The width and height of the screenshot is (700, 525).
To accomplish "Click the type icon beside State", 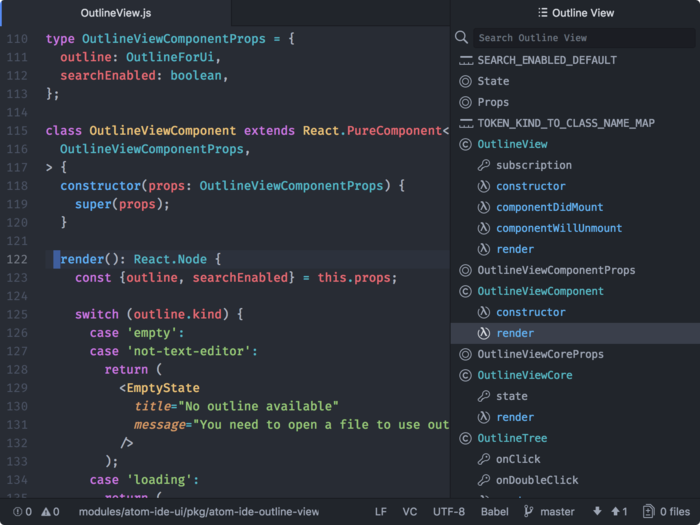I will click(466, 81).
